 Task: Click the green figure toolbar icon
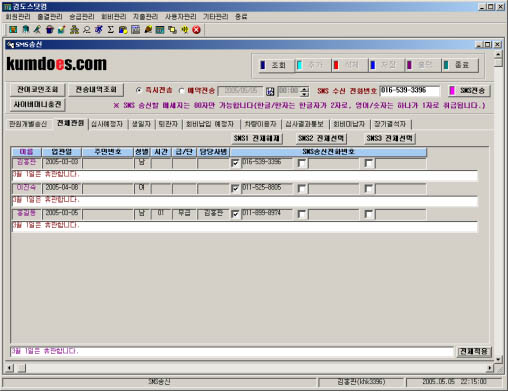pyautogui.click(x=25, y=30)
